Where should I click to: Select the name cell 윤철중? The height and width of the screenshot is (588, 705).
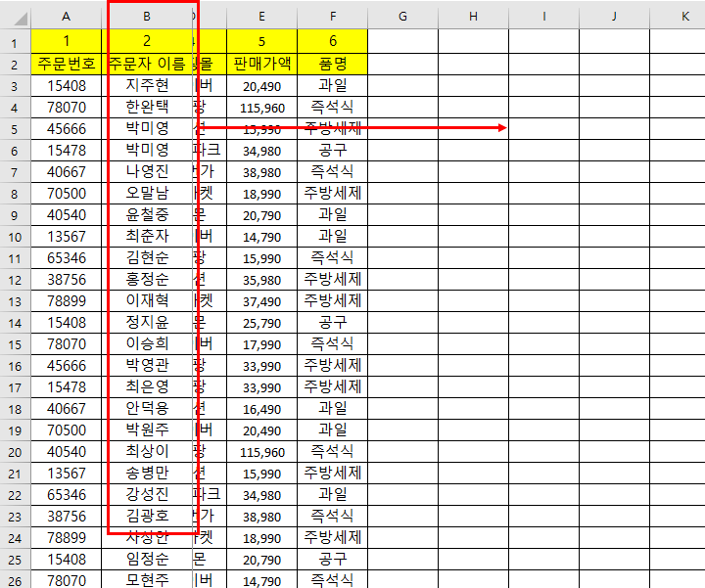147,214
